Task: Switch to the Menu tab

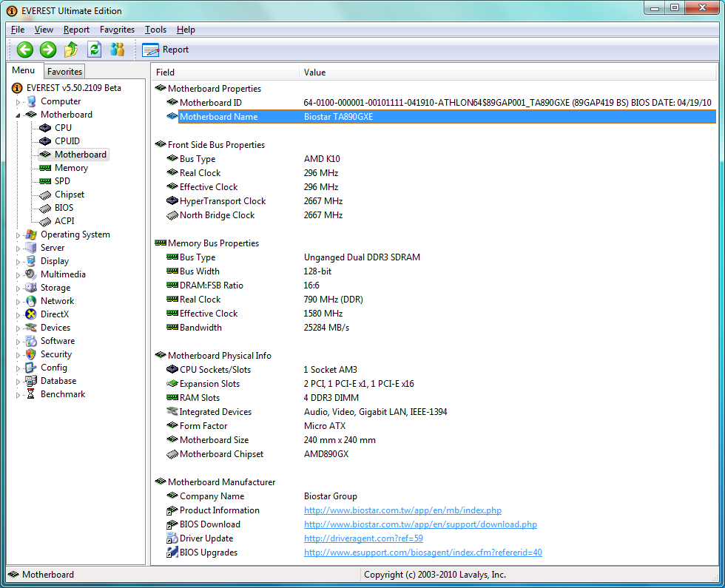Action: [x=24, y=70]
